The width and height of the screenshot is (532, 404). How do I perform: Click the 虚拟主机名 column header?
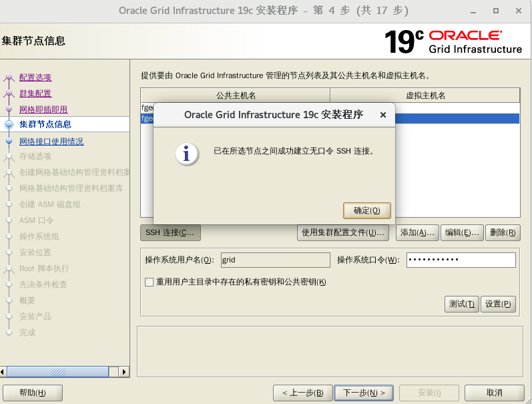425,95
